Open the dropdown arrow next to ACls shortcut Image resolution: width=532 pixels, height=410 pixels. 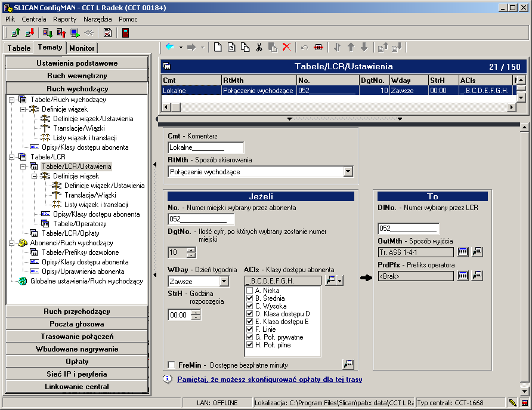pos(340,280)
